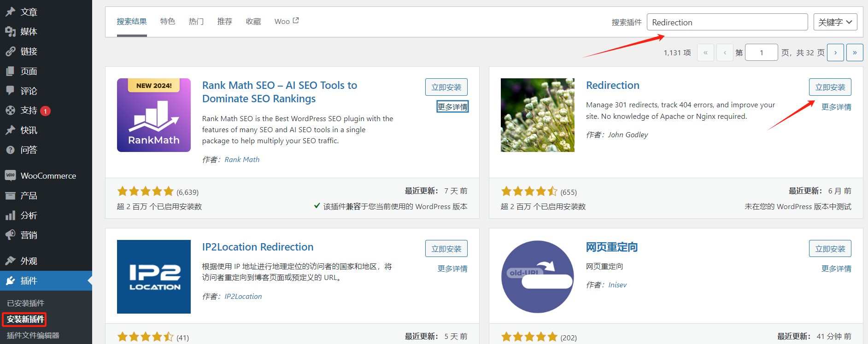Screen dimensions: 868x344
Task: Click the 文章 pushpin icon in sidebar
Action: (10, 12)
